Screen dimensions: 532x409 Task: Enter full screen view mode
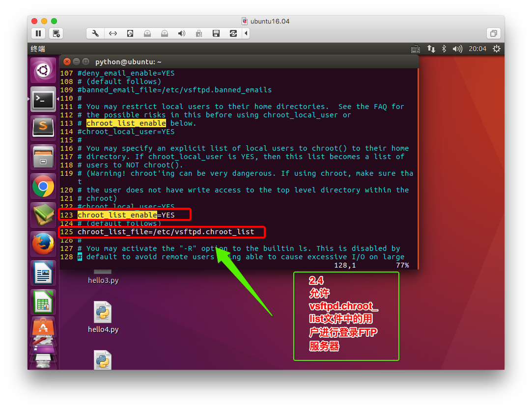pos(493,33)
